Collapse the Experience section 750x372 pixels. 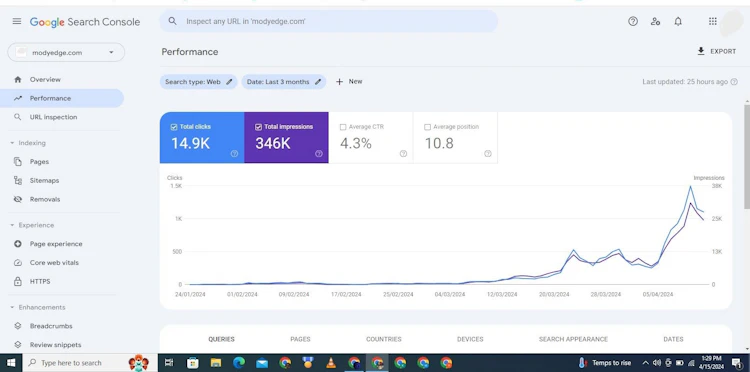click(x=12, y=225)
